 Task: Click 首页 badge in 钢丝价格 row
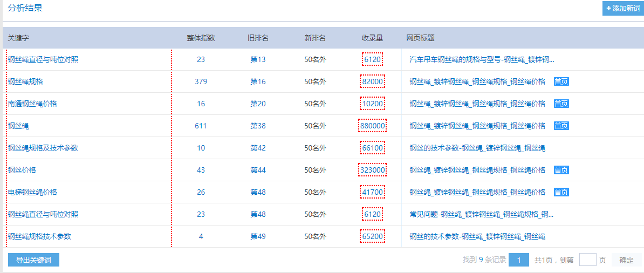coord(561,170)
